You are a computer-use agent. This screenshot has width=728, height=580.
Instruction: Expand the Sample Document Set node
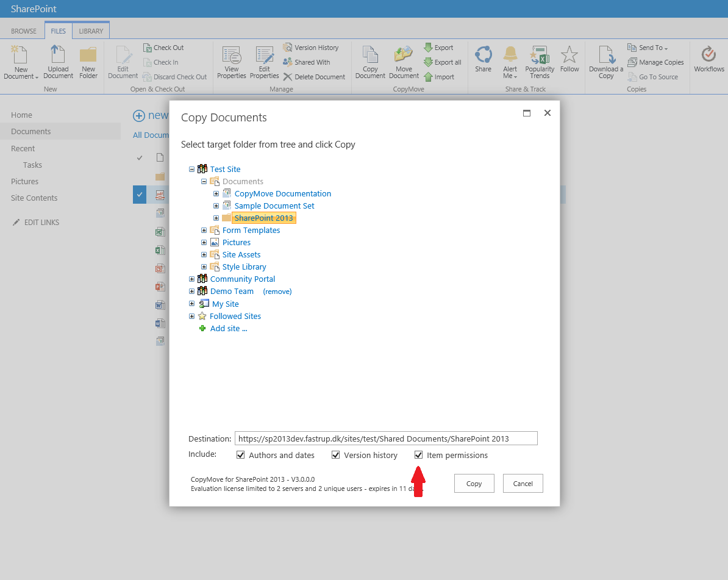tap(216, 206)
